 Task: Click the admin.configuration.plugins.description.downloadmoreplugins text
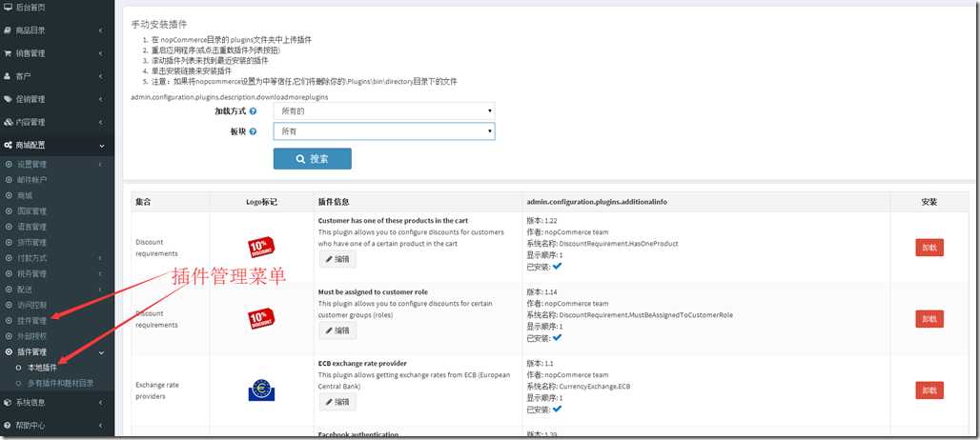(230, 97)
